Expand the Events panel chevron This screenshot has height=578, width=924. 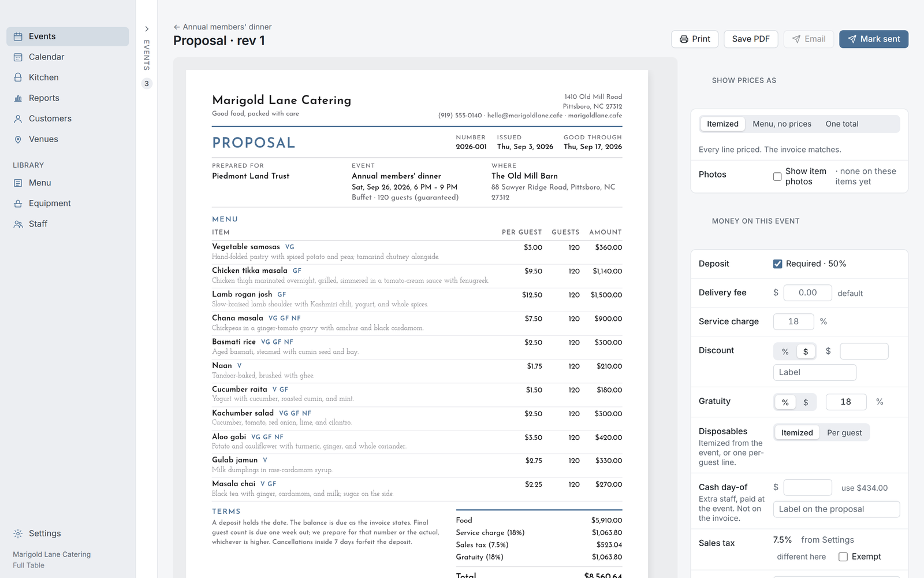tap(147, 29)
